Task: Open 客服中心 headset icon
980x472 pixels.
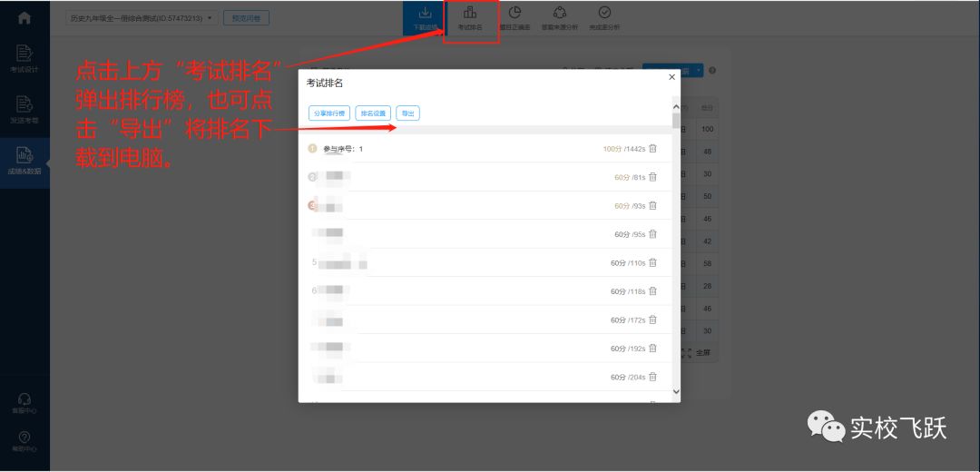Action: [24, 398]
